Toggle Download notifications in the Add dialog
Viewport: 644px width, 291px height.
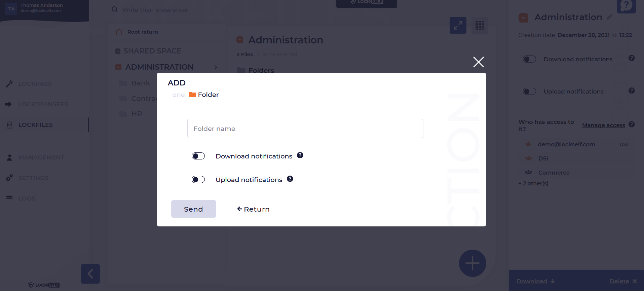tap(198, 156)
